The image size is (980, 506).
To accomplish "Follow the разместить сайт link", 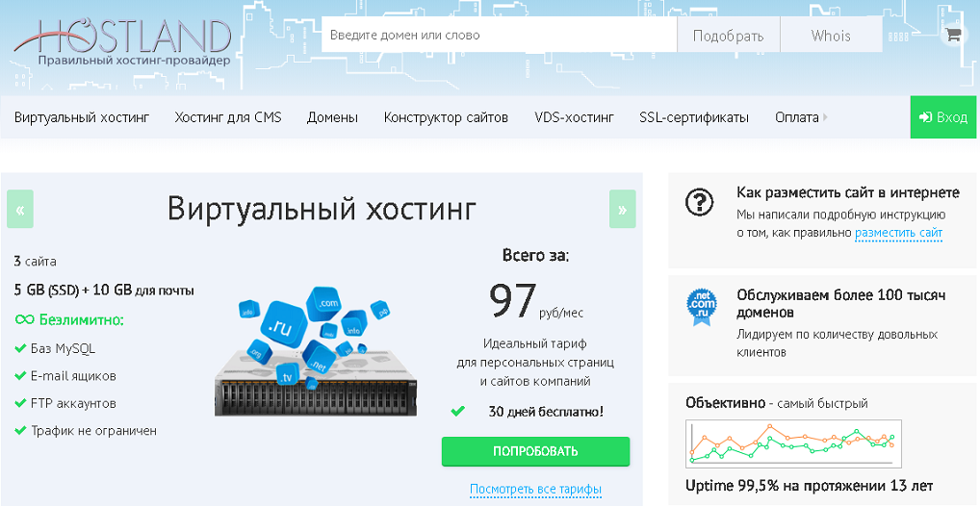I will coord(899,233).
